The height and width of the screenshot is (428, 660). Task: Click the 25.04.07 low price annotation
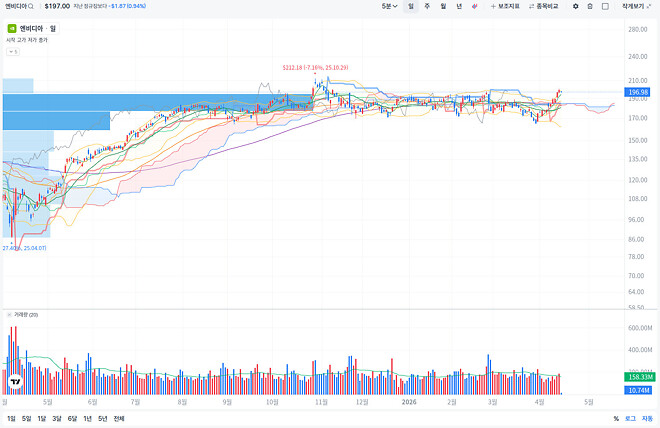click(24, 248)
